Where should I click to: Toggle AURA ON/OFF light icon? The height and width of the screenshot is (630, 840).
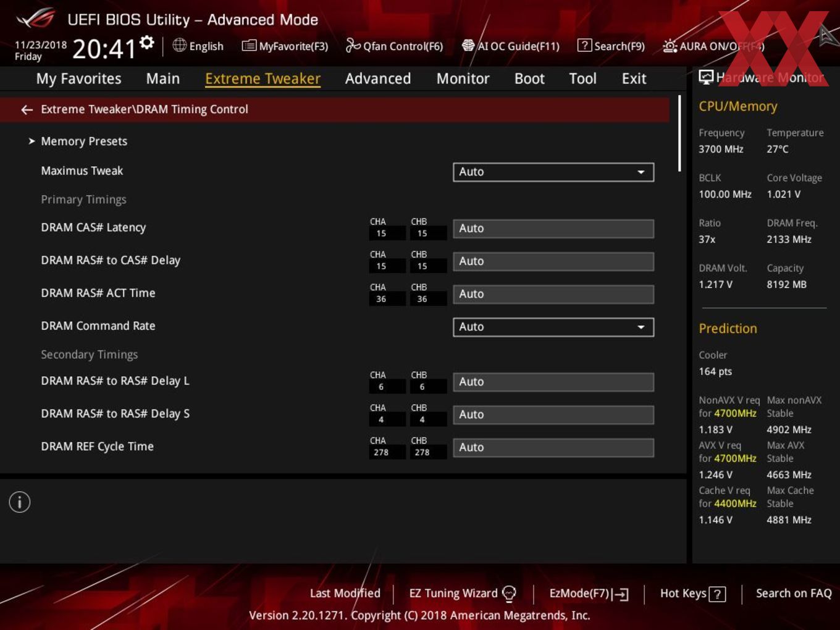pyautogui.click(x=670, y=46)
